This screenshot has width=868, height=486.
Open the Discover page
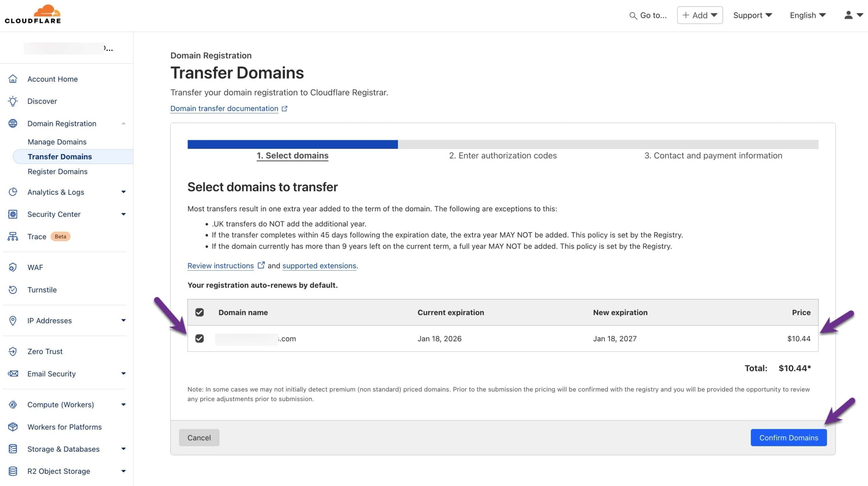42,101
